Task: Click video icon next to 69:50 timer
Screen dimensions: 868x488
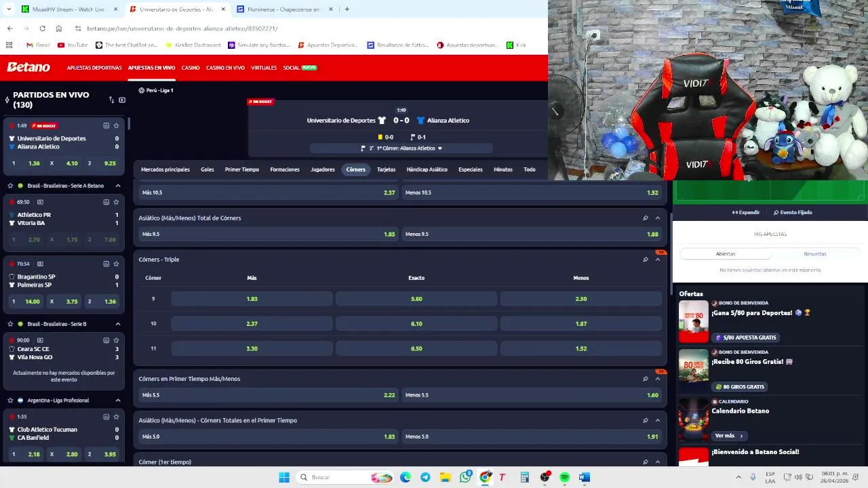Action: click(40, 202)
